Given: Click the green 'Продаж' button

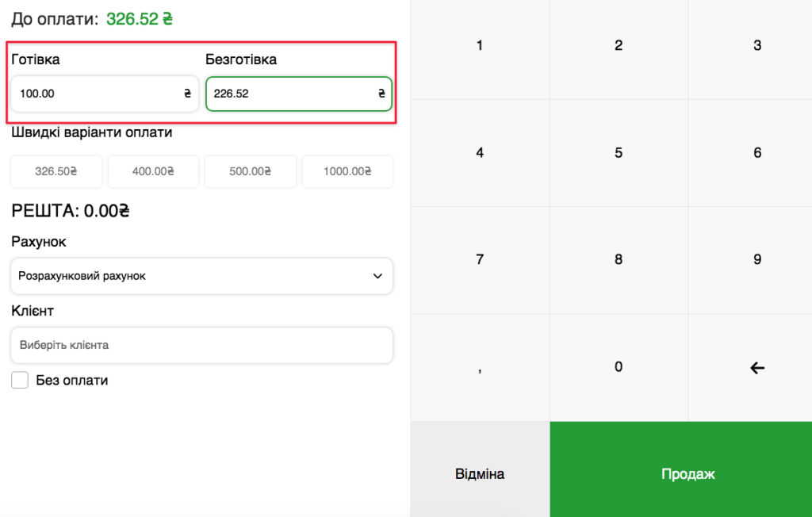Looking at the screenshot, I should tap(680, 473).
